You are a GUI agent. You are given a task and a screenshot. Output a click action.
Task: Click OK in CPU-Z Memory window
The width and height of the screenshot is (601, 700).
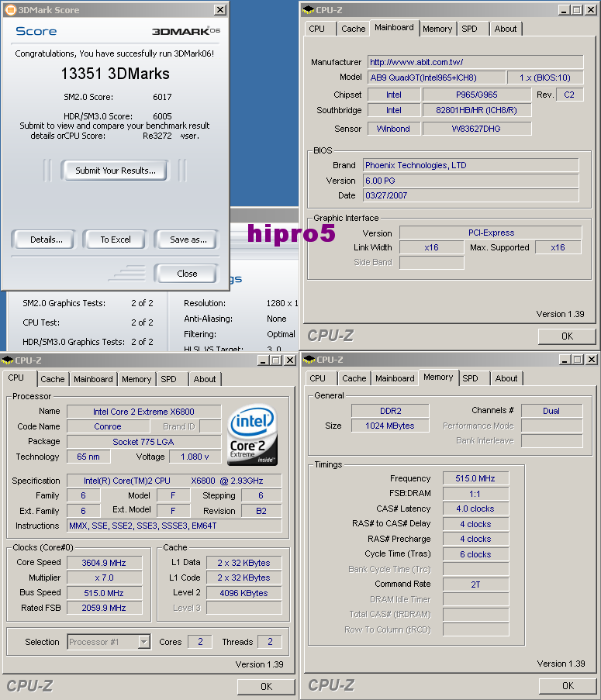coord(568,686)
